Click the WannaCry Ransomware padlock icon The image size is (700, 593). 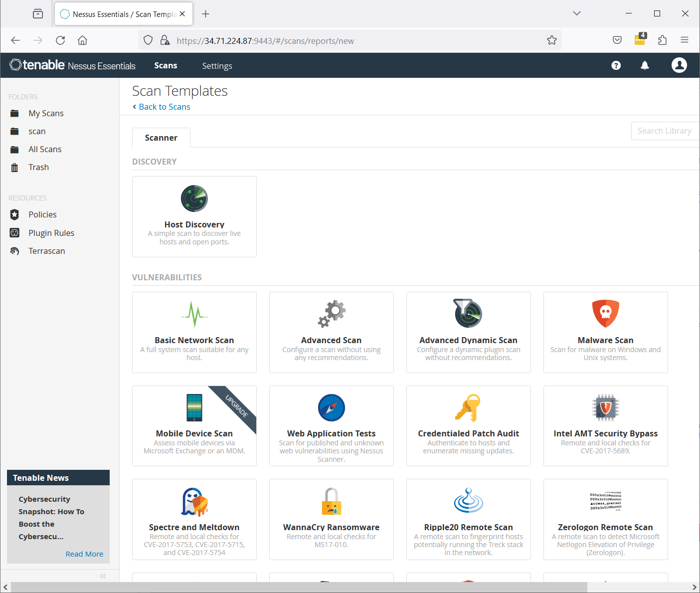332,501
